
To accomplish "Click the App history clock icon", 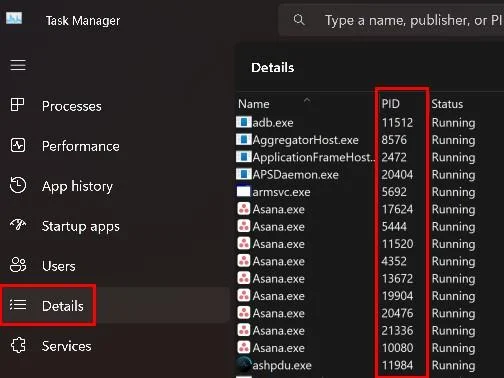I will pos(18,185).
